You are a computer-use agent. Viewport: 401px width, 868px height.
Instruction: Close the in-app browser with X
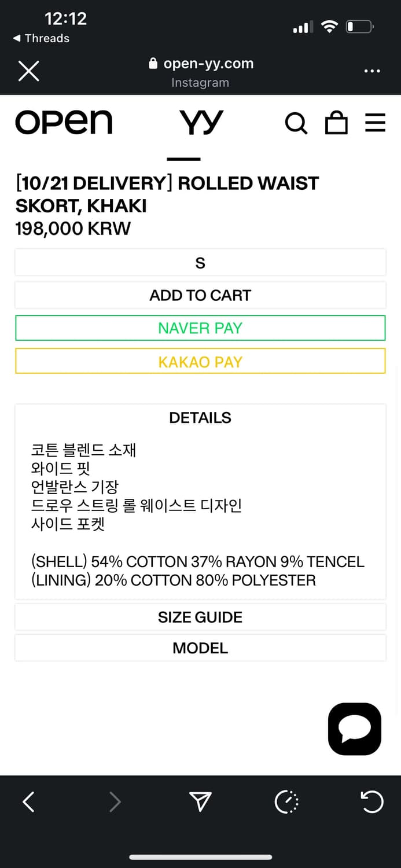(28, 71)
